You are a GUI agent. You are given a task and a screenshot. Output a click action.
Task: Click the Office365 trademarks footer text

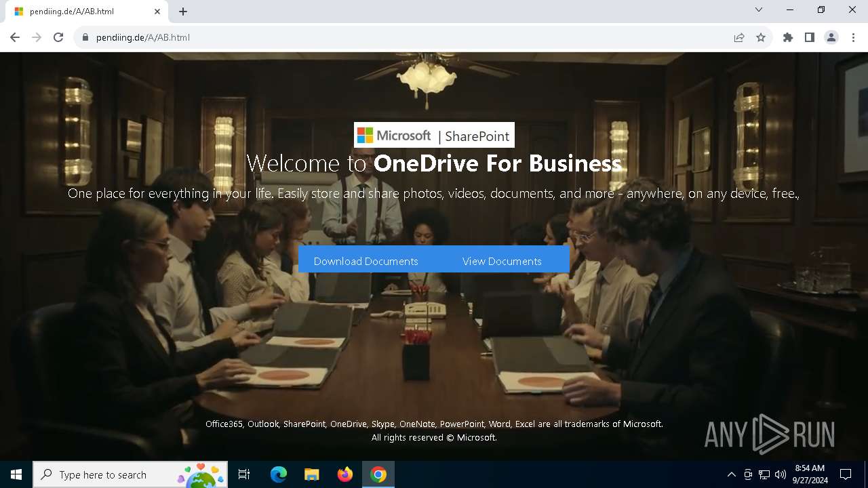pos(434,424)
